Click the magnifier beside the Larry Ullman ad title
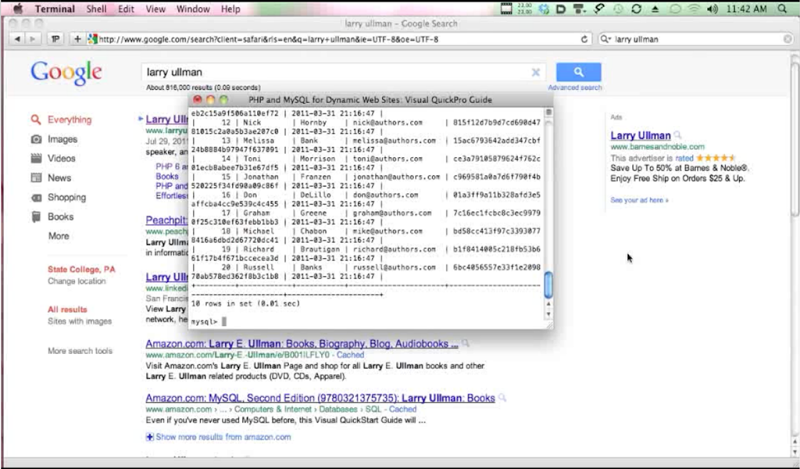 tap(677, 135)
